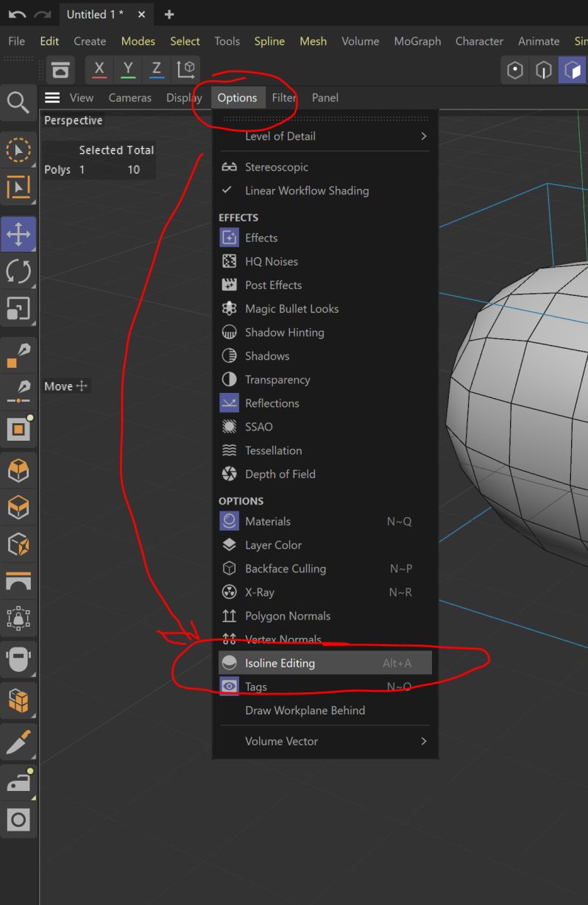Expand the Level of Detail submenu

click(325, 136)
